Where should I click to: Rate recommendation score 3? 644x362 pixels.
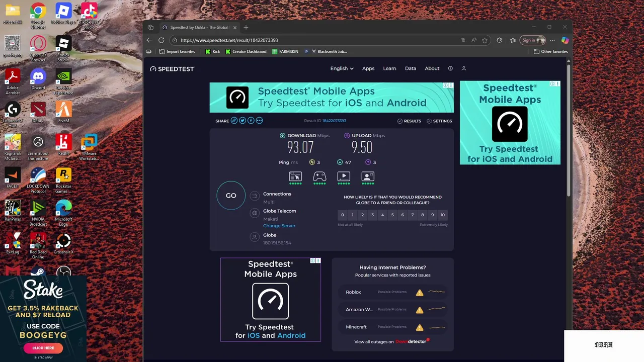(372, 215)
